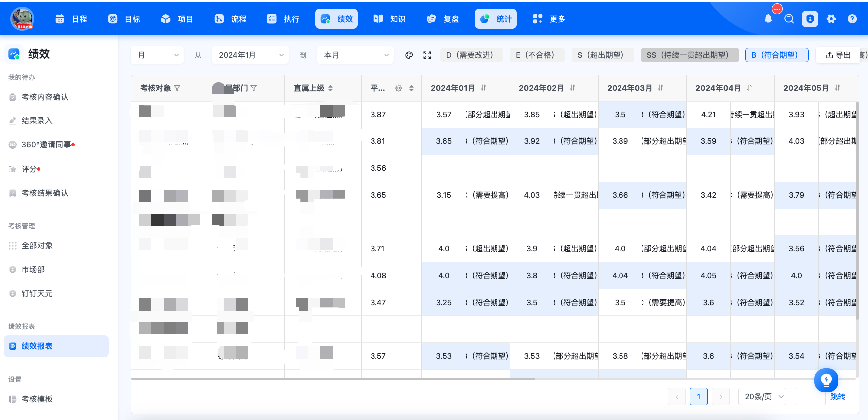The image size is (868, 420).
Task: Click the search magnifier icon in header
Action: (789, 19)
